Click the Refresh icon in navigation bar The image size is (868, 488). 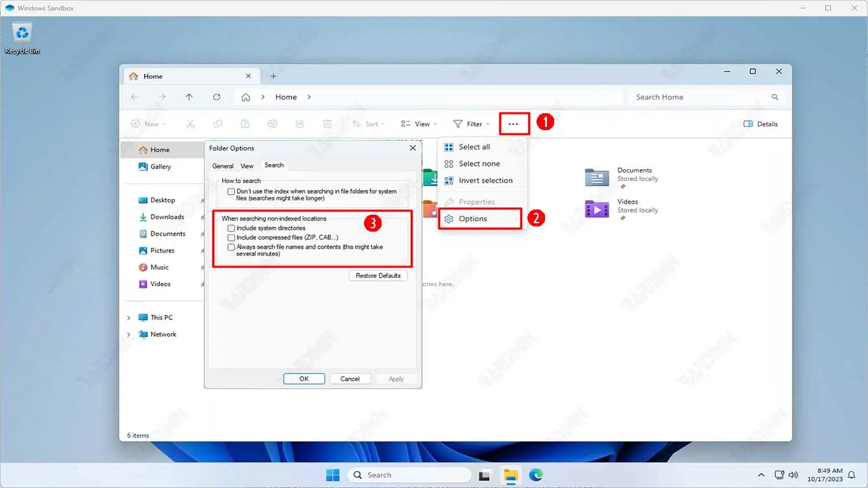click(x=217, y=97)
